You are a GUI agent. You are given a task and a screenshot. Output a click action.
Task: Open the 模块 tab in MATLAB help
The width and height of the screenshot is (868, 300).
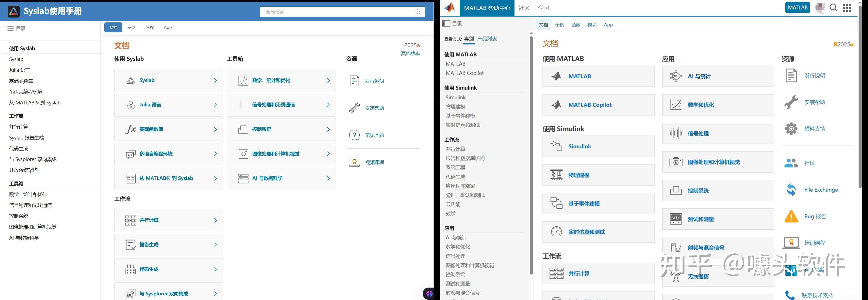(x=592, y=25)
